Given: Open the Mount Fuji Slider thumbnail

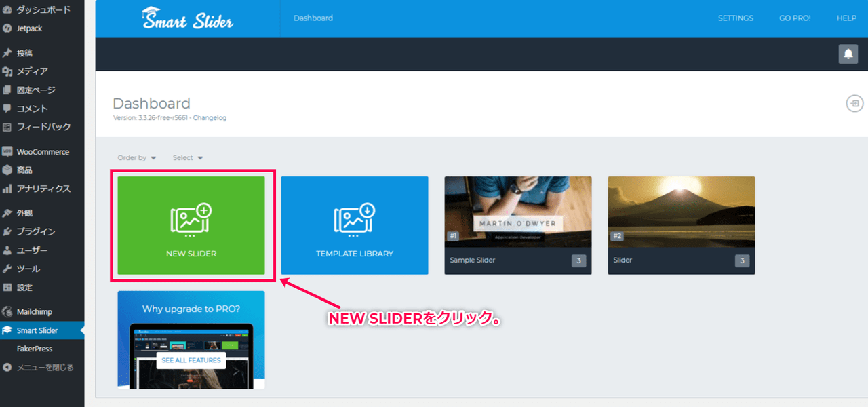Looking at the screenshot, I should 681,214.
